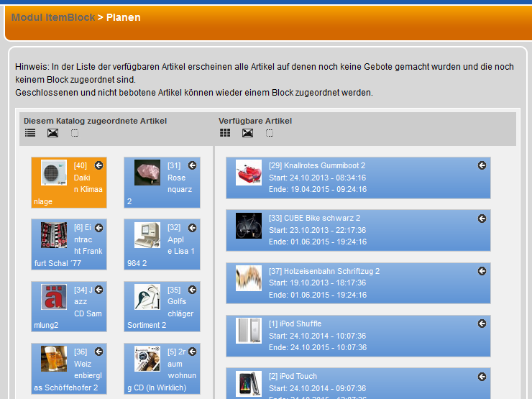
Task: Toggle image display for assigned articles
Action: (52, 133)
